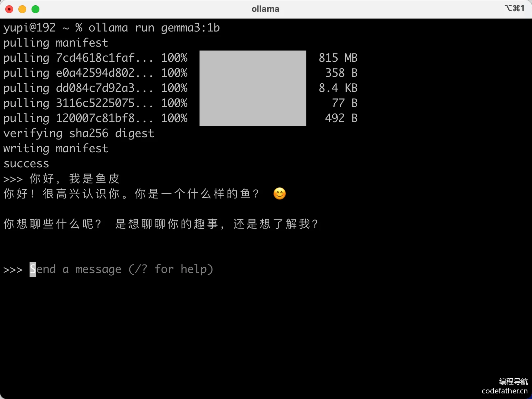Click the 'pulling e0a42594d802...' line

point(180,73)
